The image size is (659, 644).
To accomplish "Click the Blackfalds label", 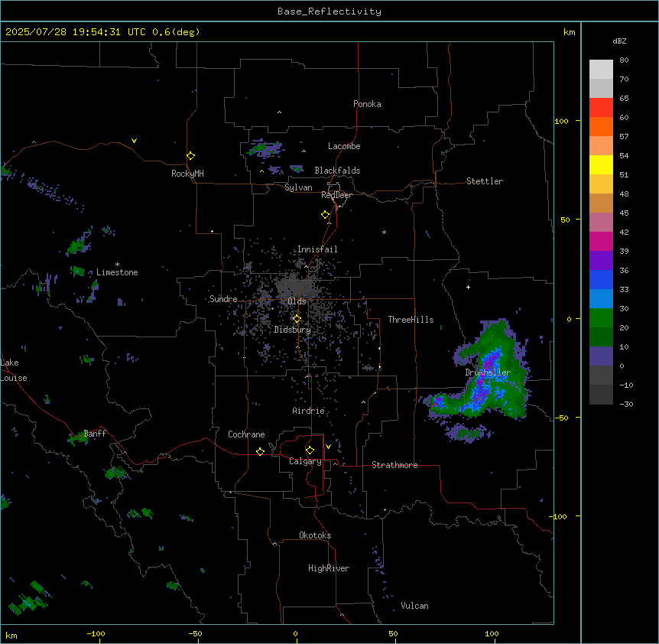I will coord(337,171).
